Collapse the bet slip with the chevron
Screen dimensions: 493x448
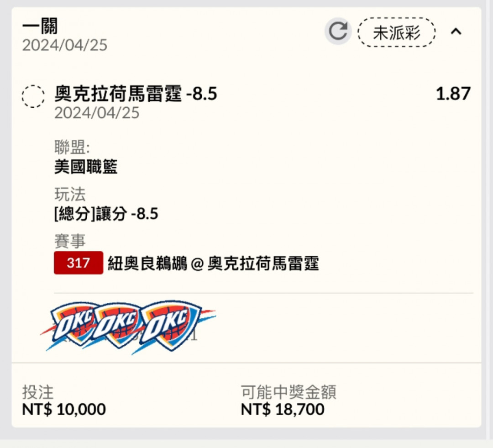(x=456, y=32)
